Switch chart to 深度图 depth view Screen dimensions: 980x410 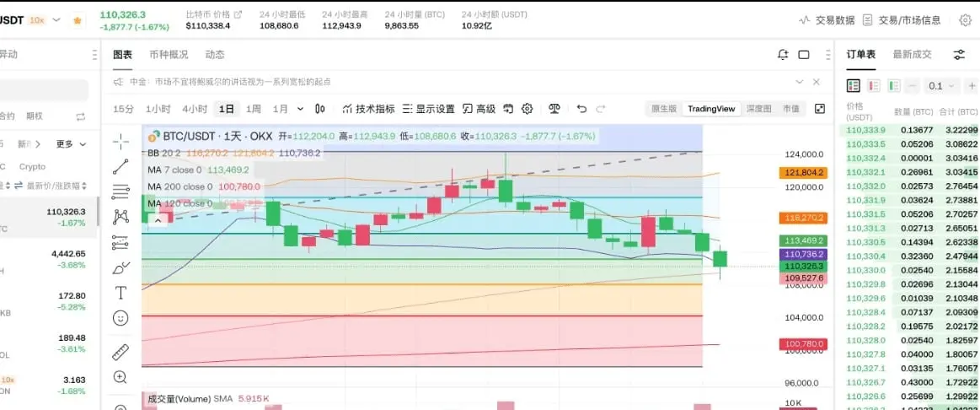tap(758, 109)
